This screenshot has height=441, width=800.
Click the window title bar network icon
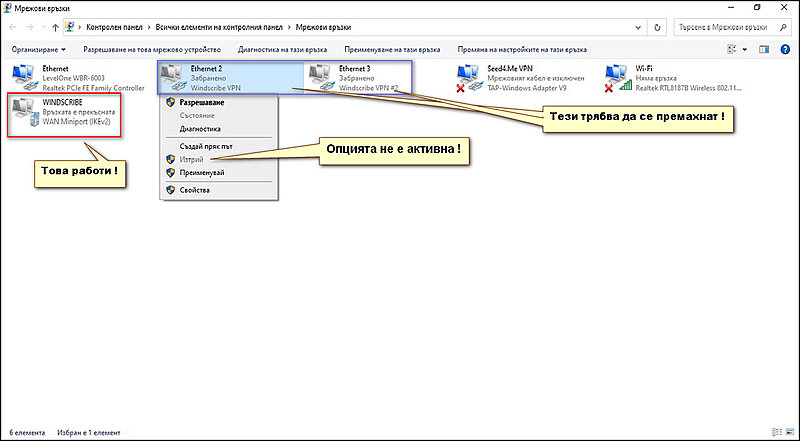(8, 8)
